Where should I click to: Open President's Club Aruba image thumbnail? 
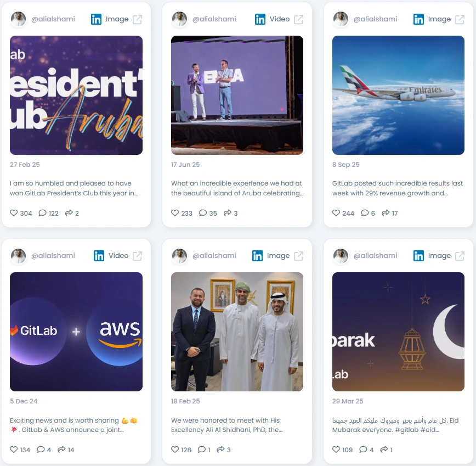[x=76, y=95]
